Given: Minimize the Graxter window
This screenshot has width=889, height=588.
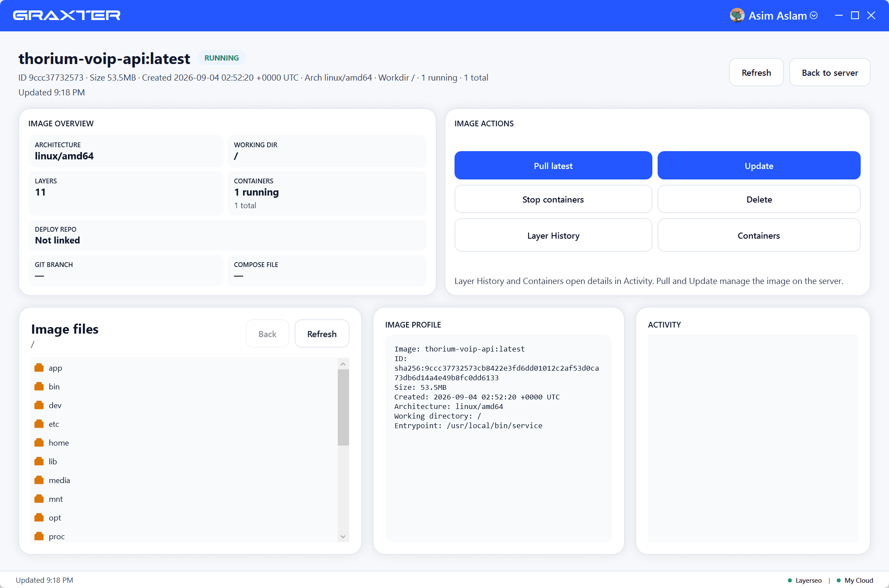Looking at the screenshot, I should coord(839,16).
